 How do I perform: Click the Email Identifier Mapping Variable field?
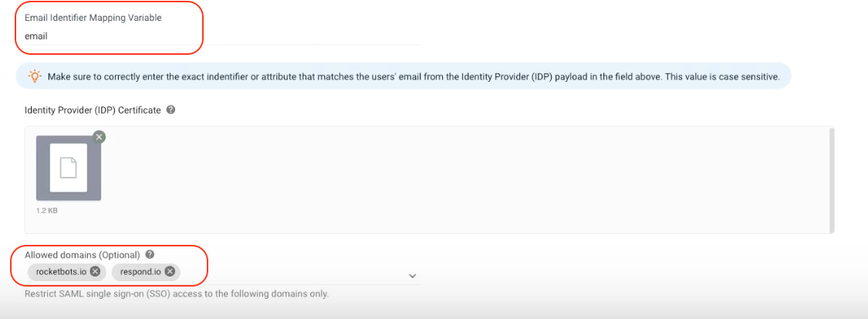point(216,36)
